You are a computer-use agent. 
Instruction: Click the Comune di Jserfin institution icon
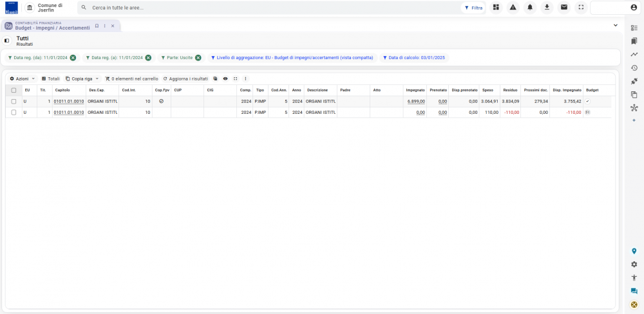[x=30, y=7]
